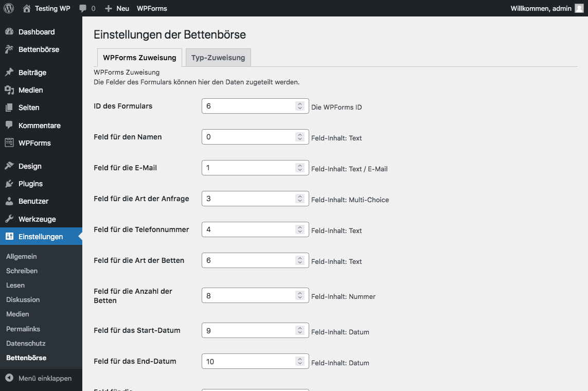Open Diskussion settings submenu
This screenshot has height=391, width=588.
click(23, 299)
